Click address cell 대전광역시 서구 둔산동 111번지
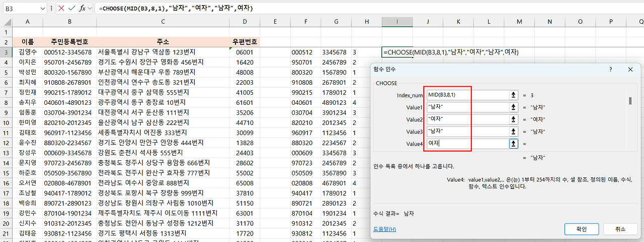 click(163, 113)
